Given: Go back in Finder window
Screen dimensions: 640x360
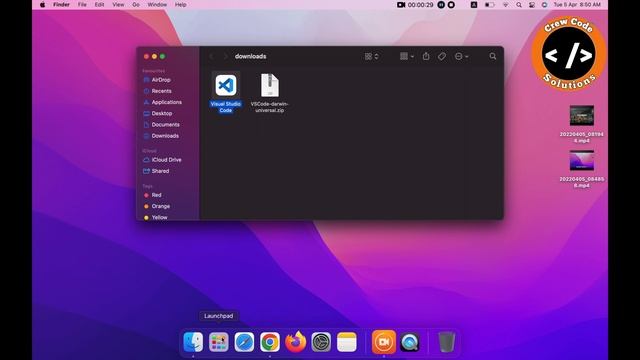Looking at the screenshot, I should coord(211,56).
